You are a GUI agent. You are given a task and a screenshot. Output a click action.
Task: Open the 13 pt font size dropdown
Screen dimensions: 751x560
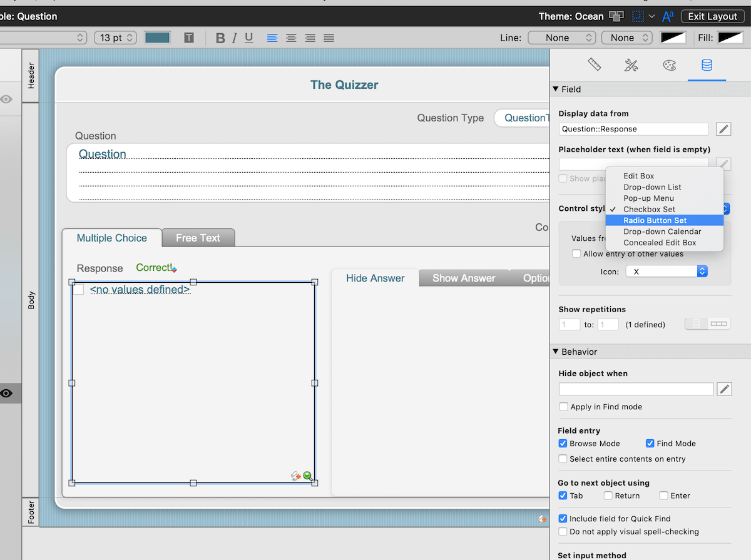pyautogui.click(x=115, y=38)
